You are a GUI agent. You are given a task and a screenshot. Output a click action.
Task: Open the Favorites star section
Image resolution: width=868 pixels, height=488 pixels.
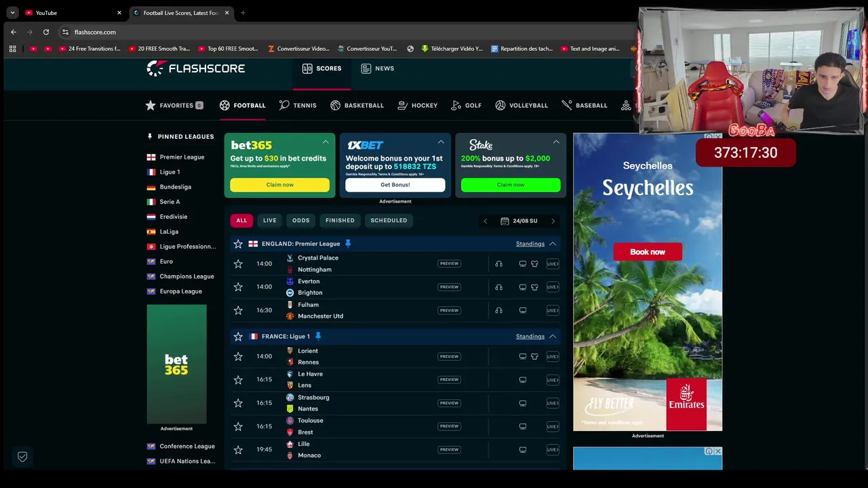174,105
